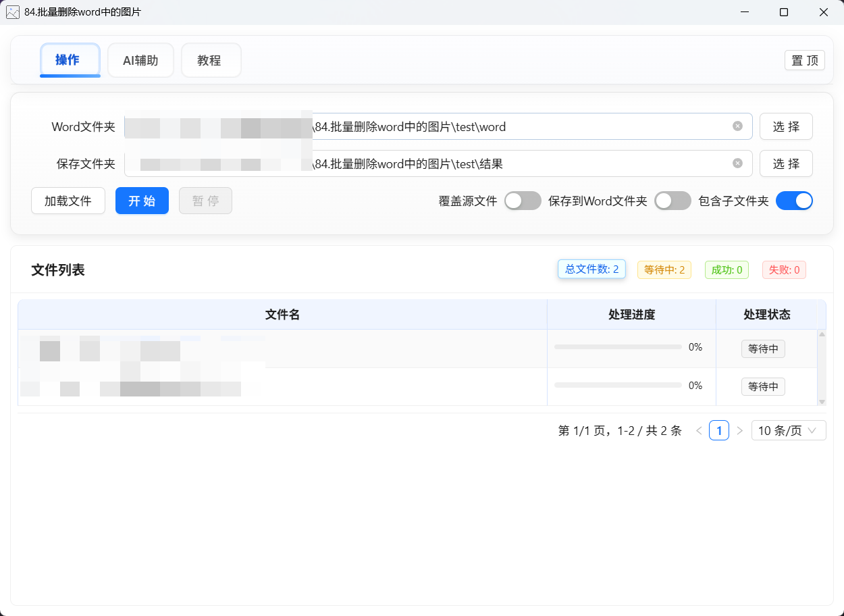Click the scrollbar down arrow
Image resolution: width=844 pixels, height=616 pixels.
(x=821, y=401)
